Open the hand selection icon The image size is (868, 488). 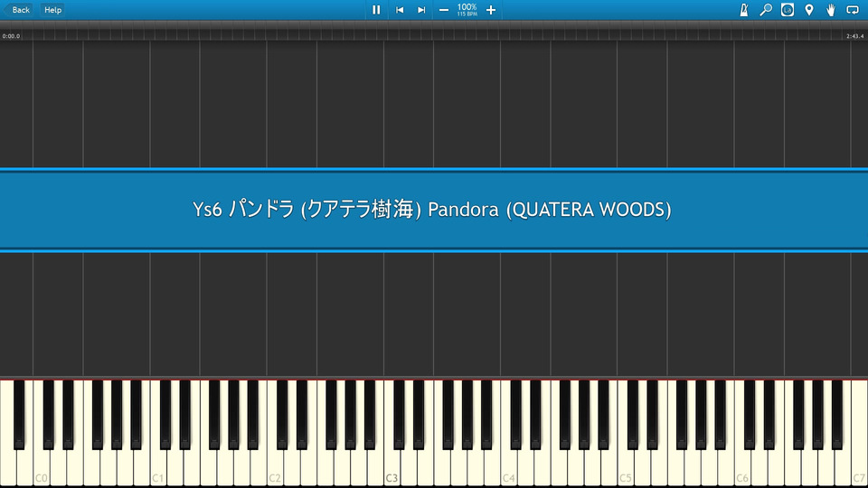coord(831,10)
